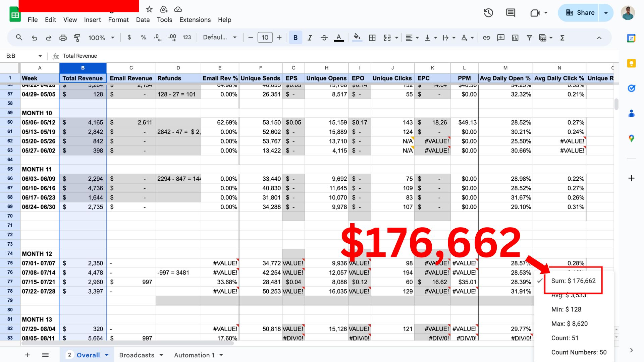
Task: Star this document
Action: pos(149,9)
